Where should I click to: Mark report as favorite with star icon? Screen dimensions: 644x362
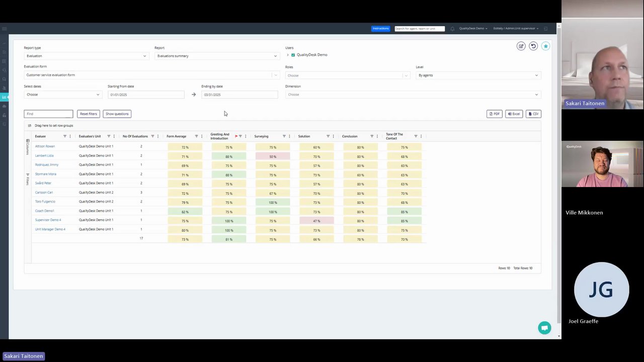pyautogui.click(x=545, y=46)
